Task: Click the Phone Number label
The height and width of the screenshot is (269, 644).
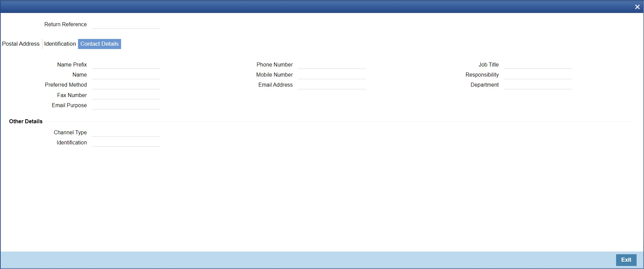Action: (x=275, y=64)
